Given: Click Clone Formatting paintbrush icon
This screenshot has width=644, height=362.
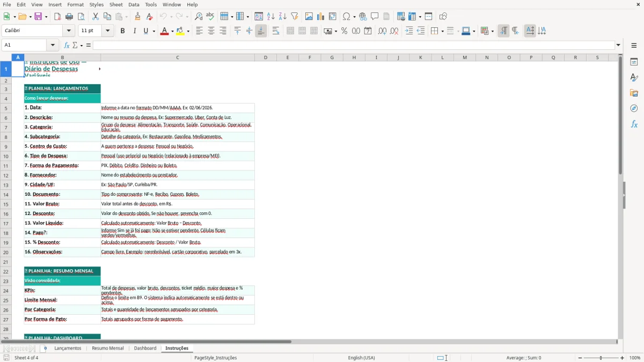Looking at the screenshot, I should pyautogui.click(x=138, y=17).
